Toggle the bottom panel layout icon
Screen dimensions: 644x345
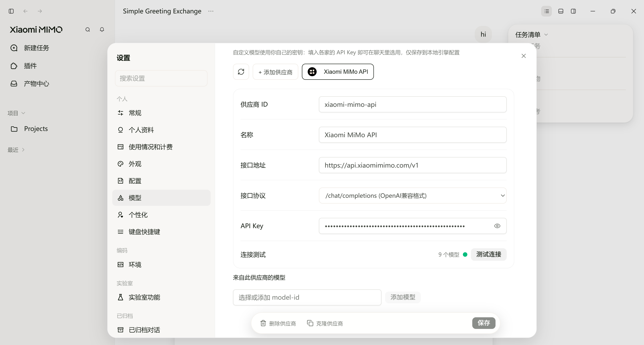[x=561, y=11]
